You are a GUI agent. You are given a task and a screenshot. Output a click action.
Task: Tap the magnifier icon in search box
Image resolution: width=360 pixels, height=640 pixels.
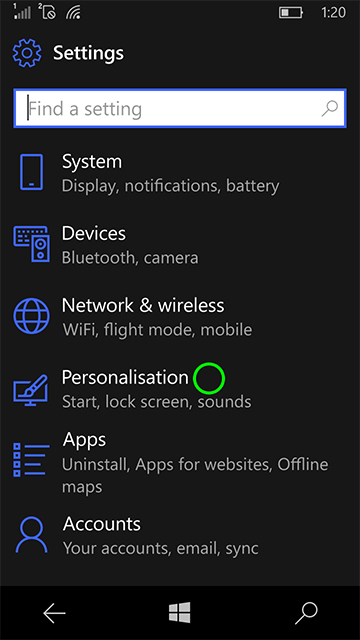click(329, 109)
